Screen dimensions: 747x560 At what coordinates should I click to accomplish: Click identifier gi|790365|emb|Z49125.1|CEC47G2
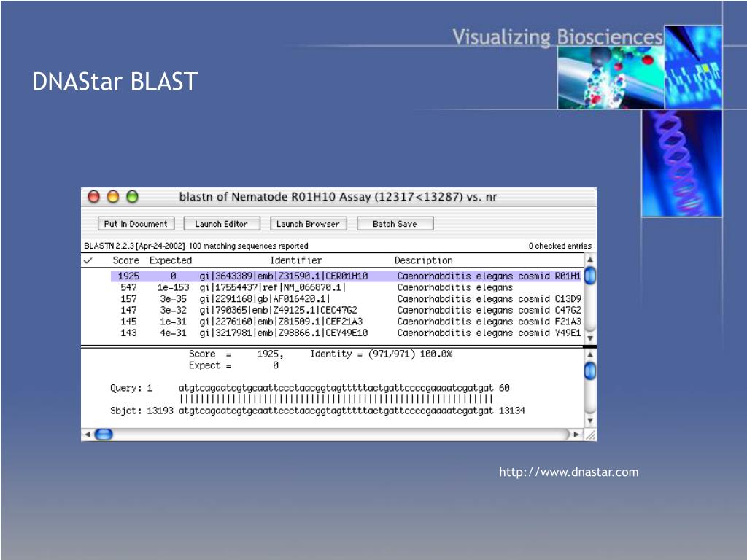click(278, 311)
